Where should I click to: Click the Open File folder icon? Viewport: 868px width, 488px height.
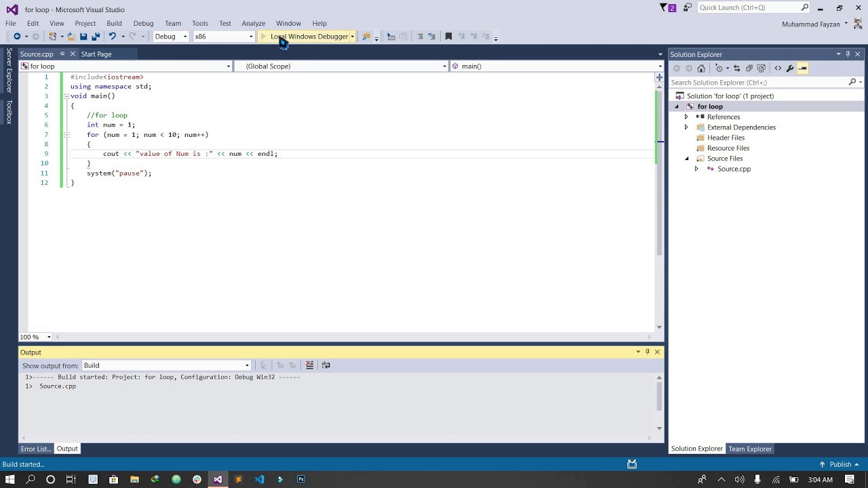[70, 37]
